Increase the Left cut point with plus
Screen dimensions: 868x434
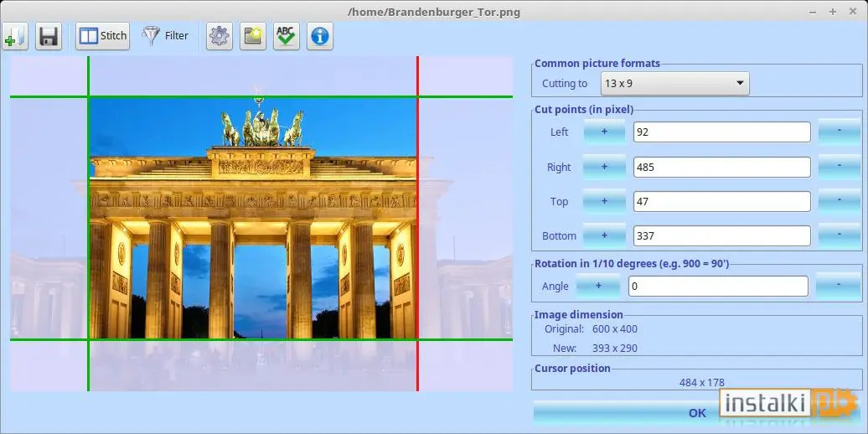[605, 132]
